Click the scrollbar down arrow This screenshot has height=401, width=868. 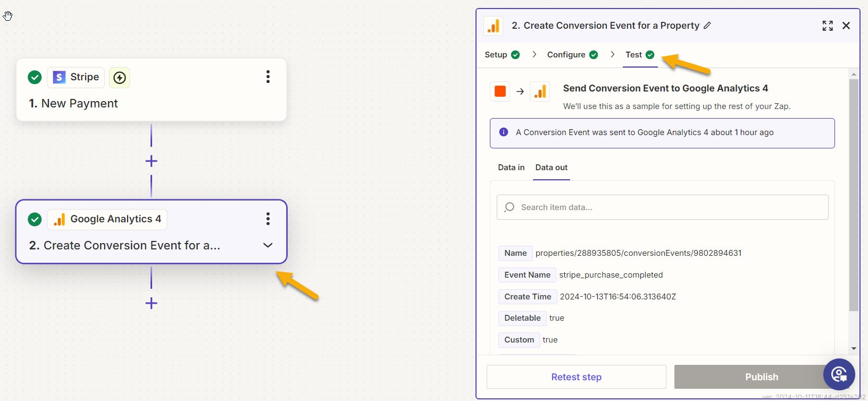click(x=854, y=349)
